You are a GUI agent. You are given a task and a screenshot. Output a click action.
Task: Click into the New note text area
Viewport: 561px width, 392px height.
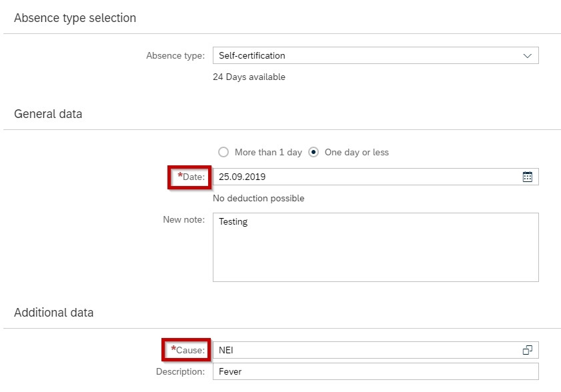click(376, 247)
